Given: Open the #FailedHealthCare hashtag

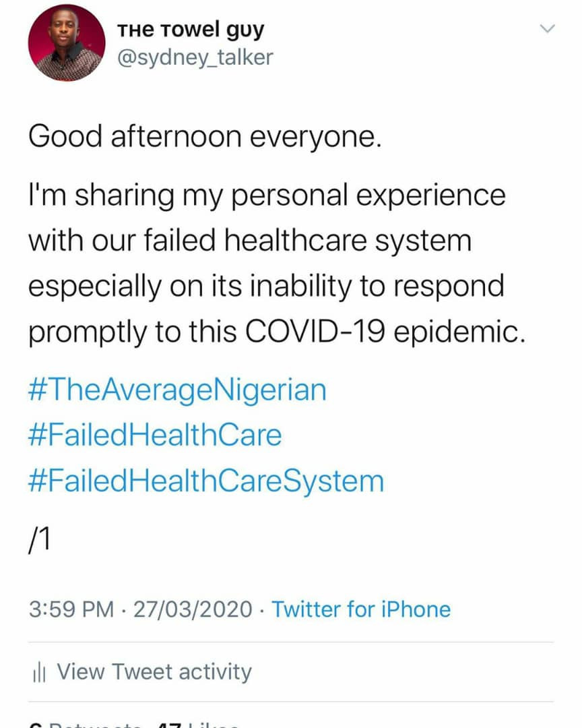Looking at the screenshot, I should [x=155, y=435].
